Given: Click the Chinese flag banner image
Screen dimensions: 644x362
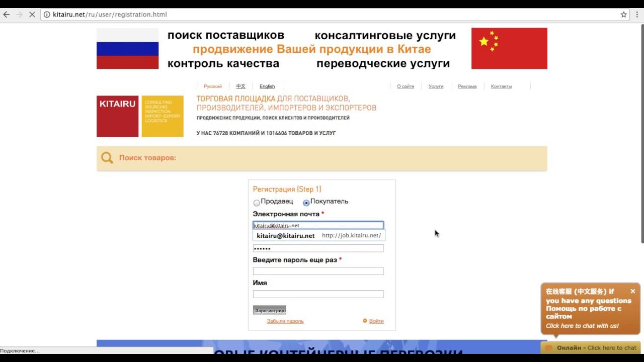Looking at the screenshot, I should [509, 48].
